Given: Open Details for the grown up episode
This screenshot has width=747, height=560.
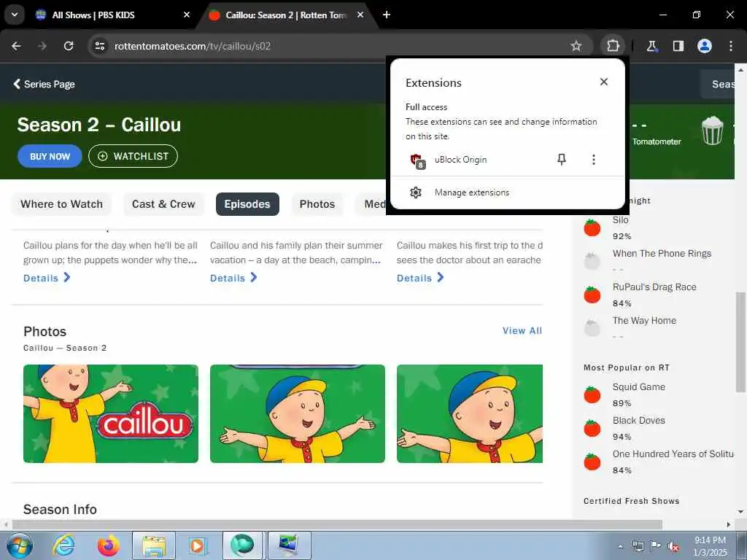Looking at the screenshot, I should click(x=47, y=278).
